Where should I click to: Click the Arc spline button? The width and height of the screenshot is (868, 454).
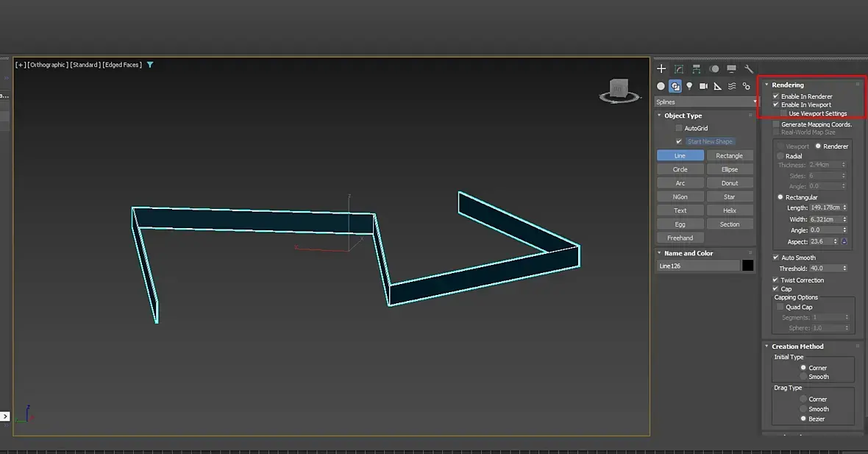680,182
